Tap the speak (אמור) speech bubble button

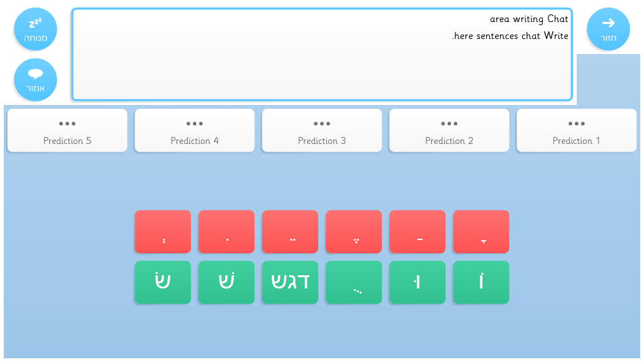click(x=36, y=80)
